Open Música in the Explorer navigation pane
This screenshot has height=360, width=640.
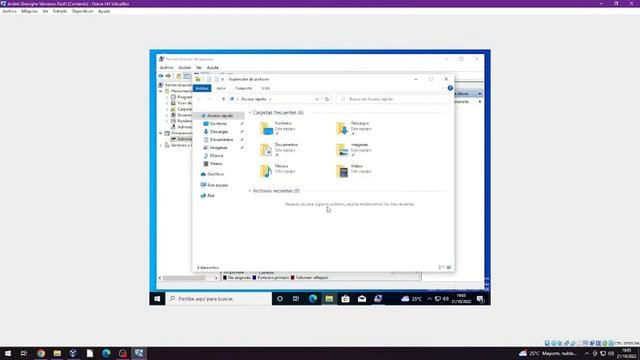[x=216, y=156]
